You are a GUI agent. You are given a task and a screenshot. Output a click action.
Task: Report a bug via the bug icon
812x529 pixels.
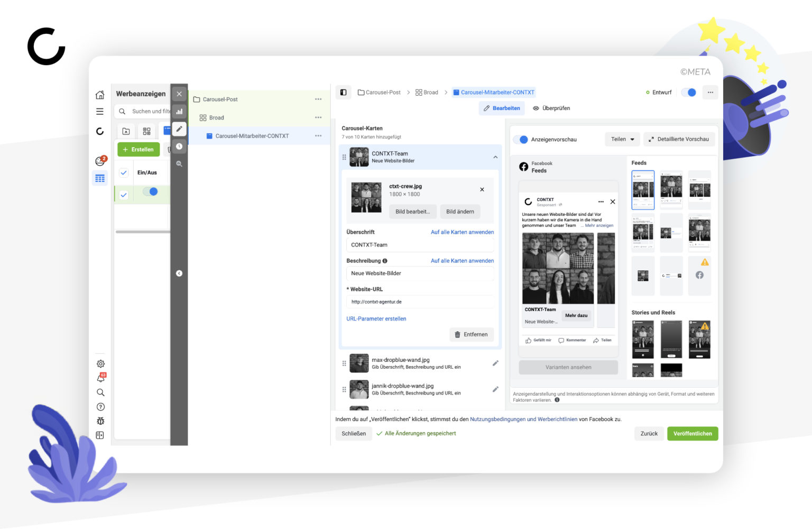click(x=100, y=421)
